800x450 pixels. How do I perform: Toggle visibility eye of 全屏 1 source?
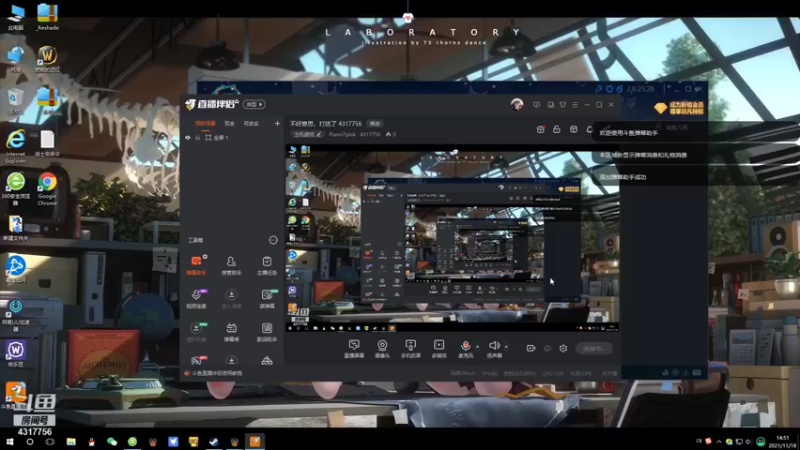coord(188,138)
